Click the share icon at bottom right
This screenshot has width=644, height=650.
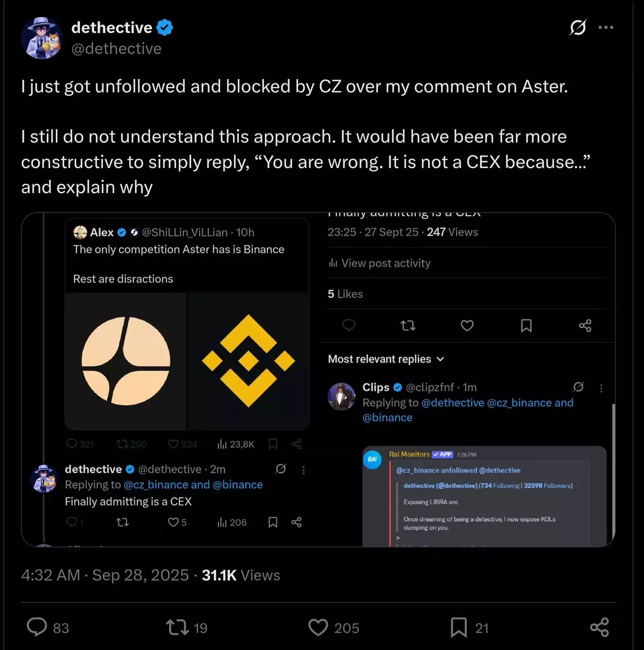[x=599, y=627]
